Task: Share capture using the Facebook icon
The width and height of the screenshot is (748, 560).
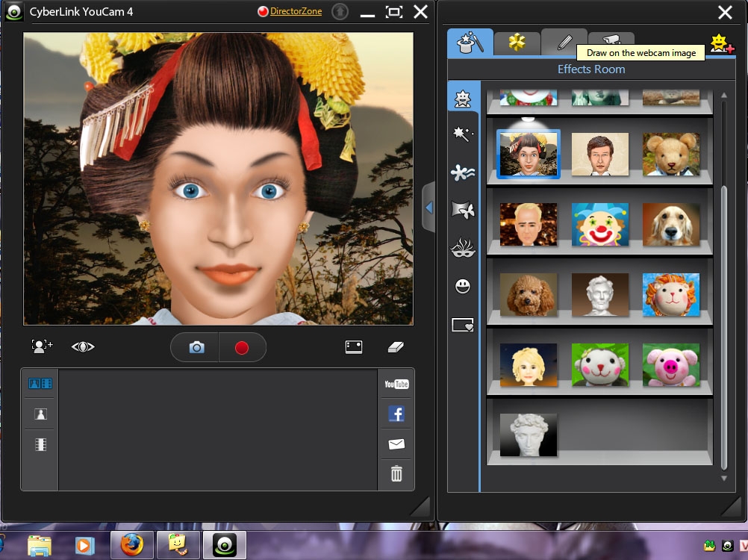Action: 396,414
